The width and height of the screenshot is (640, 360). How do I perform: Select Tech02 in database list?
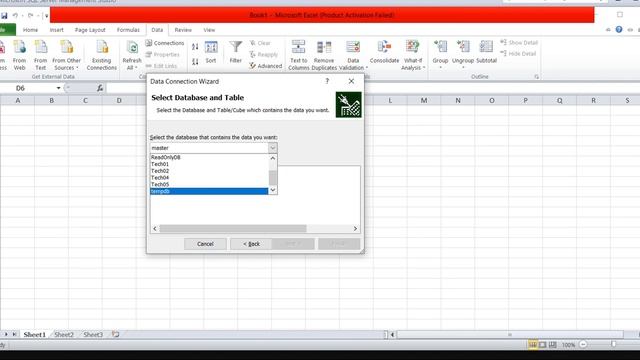tap(209, 171)
